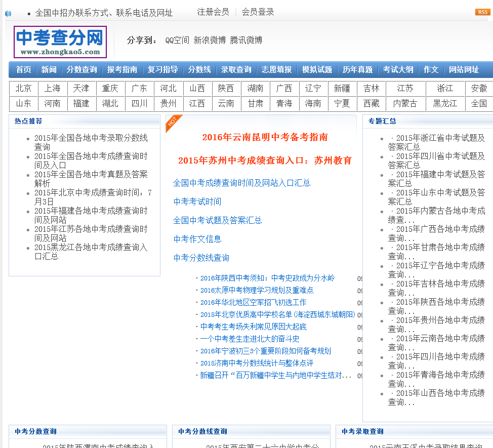
Task: Open 全国中招办联系方式 announcement link
Action: pos(104,13)
